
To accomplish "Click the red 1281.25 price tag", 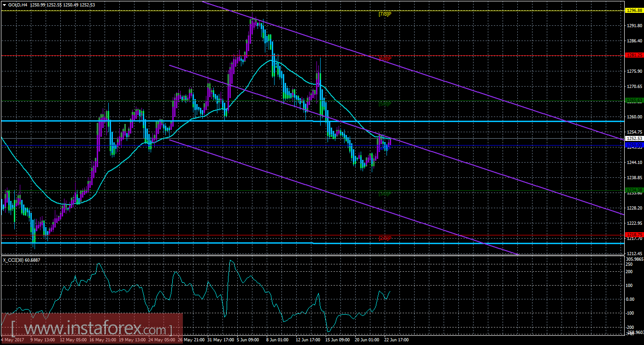I will [634, 55].
